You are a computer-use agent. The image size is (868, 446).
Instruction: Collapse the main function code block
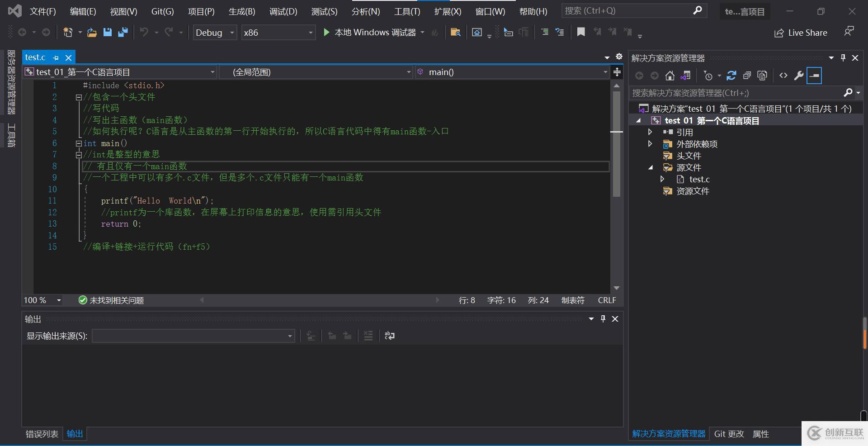(79, 143)
